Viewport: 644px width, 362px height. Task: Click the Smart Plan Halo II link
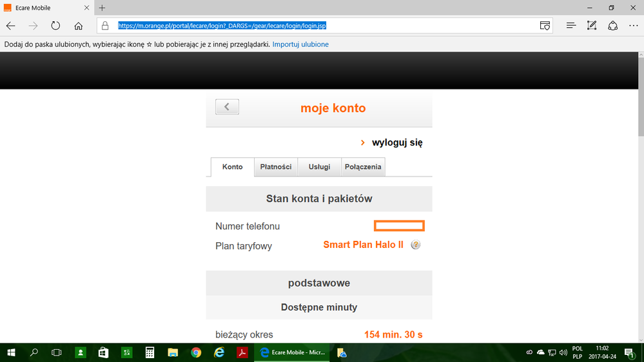click(x=363, y=245)
